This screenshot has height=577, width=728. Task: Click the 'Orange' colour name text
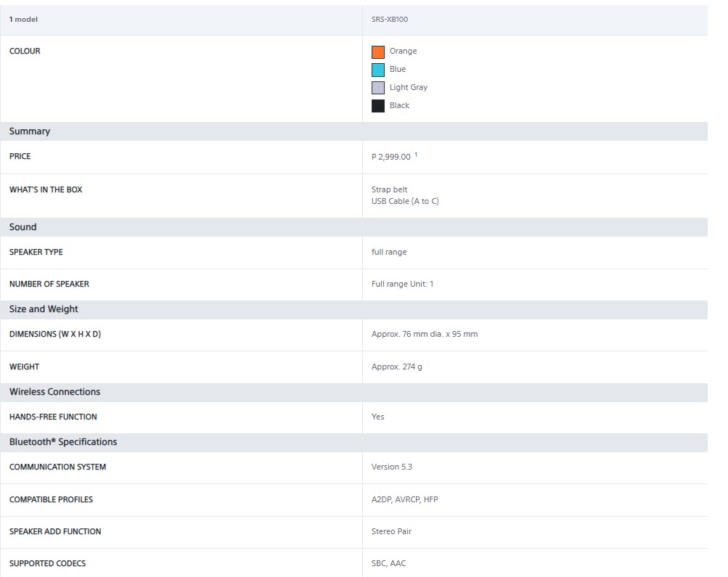pyautogui.click(x=403, y=51)
